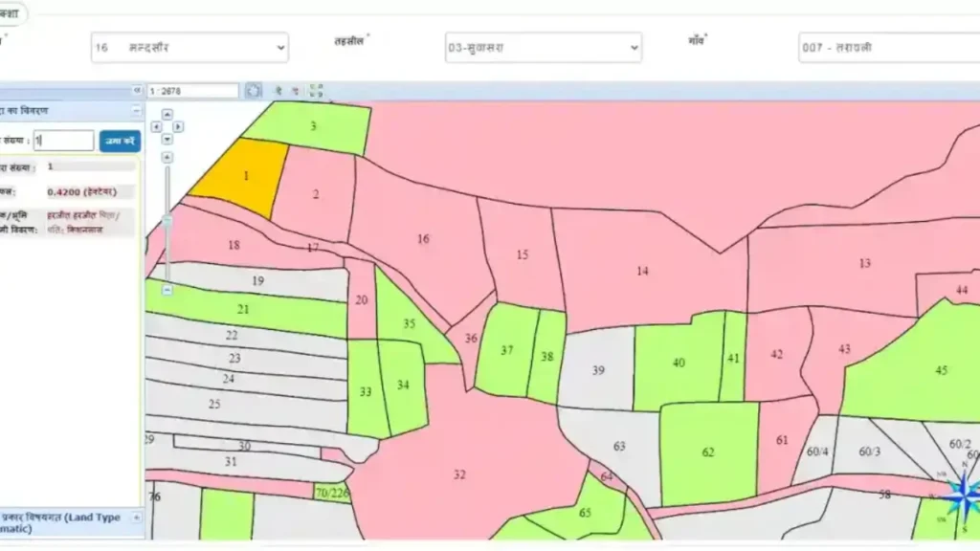Open the district dropdown showing 16 Mandsaur
The height and width of the screenshot is (551, 980).
click(x=189, y=47)
